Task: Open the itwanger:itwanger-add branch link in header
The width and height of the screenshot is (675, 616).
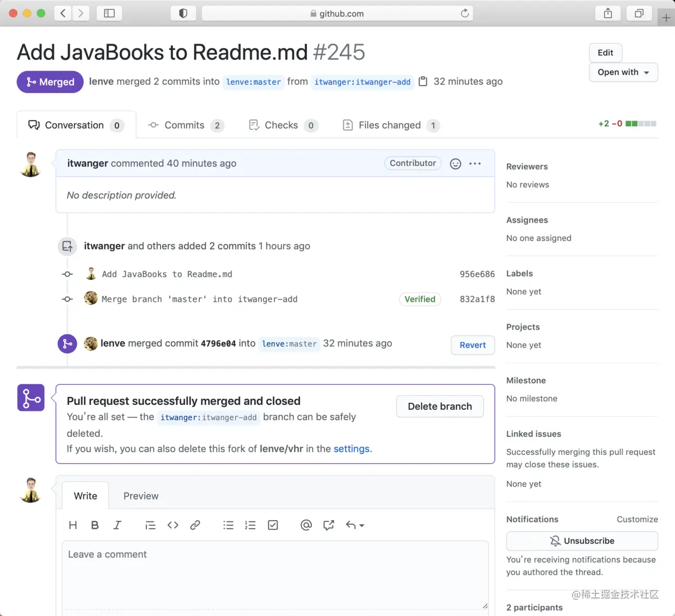Action: pos(363,82)
